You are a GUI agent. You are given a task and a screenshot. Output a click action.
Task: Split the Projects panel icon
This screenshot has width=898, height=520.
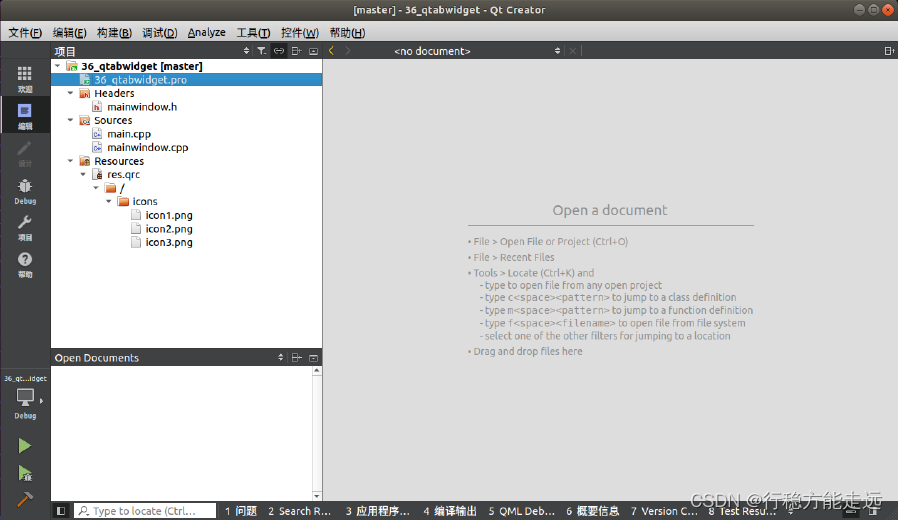click(x=296, y=51)
